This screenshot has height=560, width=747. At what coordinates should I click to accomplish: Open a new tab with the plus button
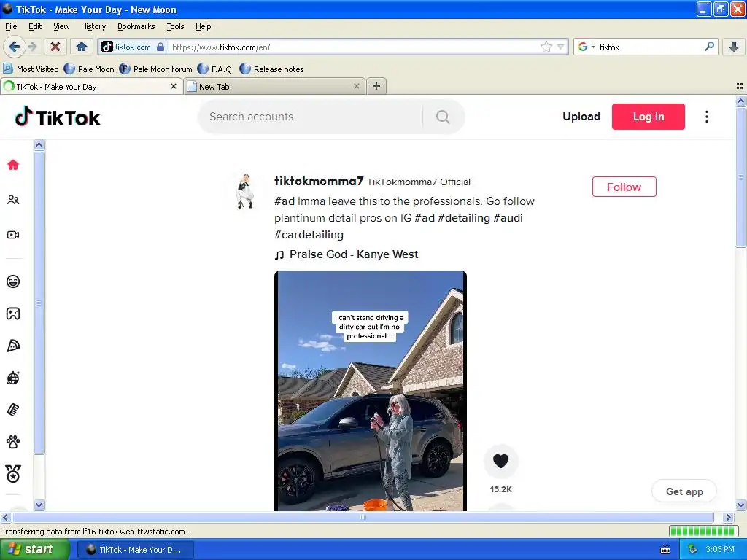(x=376, y=86)
